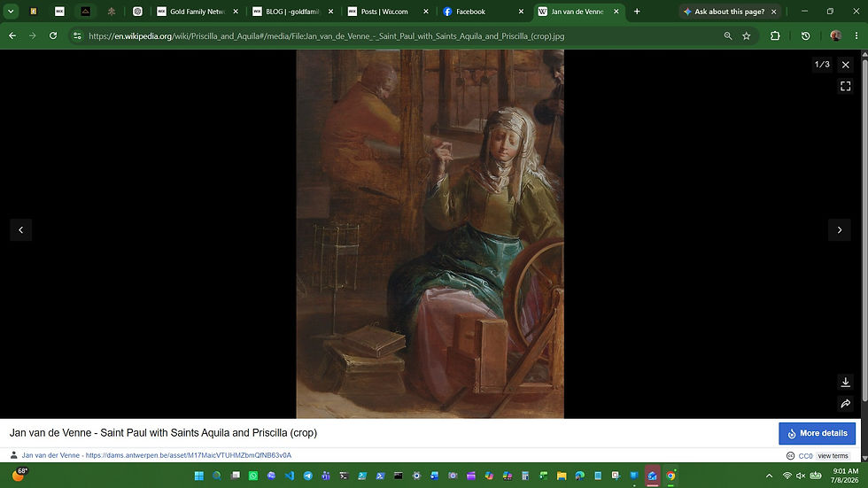The height and width of the screenshot is (488, 868).
Task: Show the next image in media viewer
Action: click(840, 229)
